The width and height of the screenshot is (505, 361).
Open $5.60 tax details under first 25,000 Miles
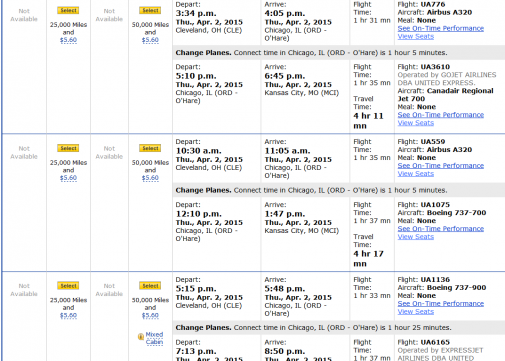[68, 40]
